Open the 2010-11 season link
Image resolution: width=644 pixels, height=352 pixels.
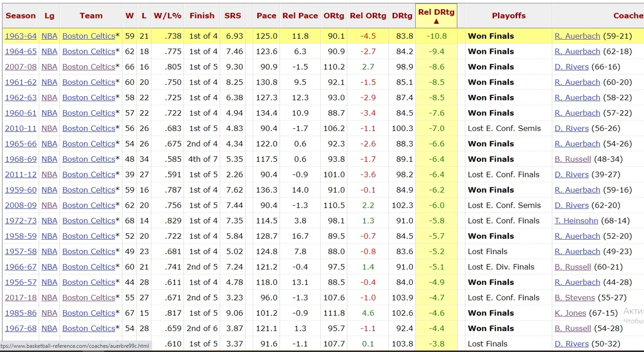(x=21, y=128)
